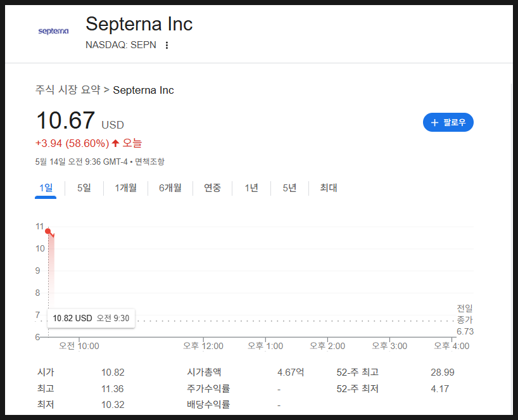Click the 배당수익률 label
Image resolution: width=518 pixels, height=420 pixels.
point(208,404)
